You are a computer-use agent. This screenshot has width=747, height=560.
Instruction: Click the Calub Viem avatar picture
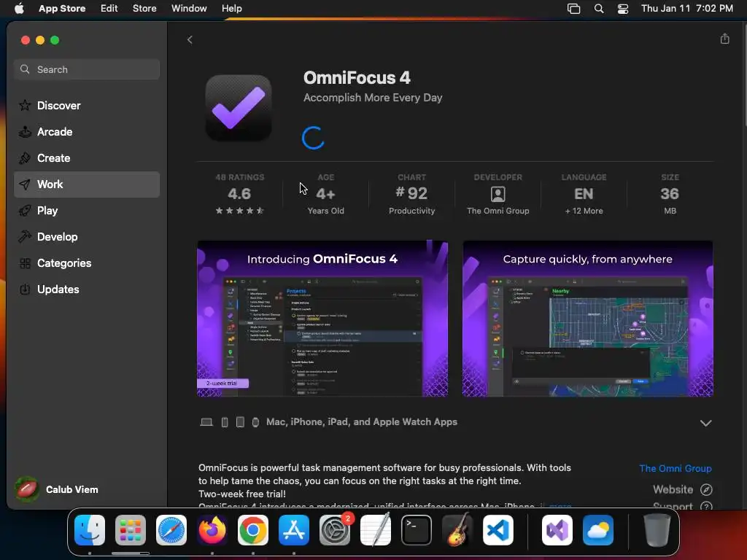[x=27, y=489]
